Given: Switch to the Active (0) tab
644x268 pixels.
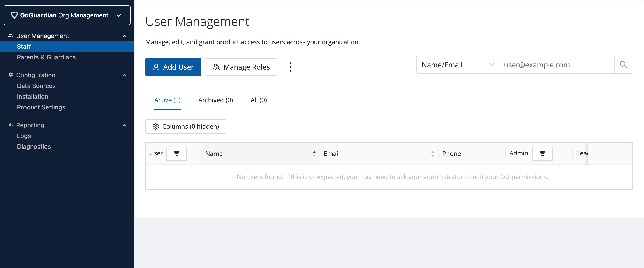Looking at the screenshot, I should pos(167,100).
